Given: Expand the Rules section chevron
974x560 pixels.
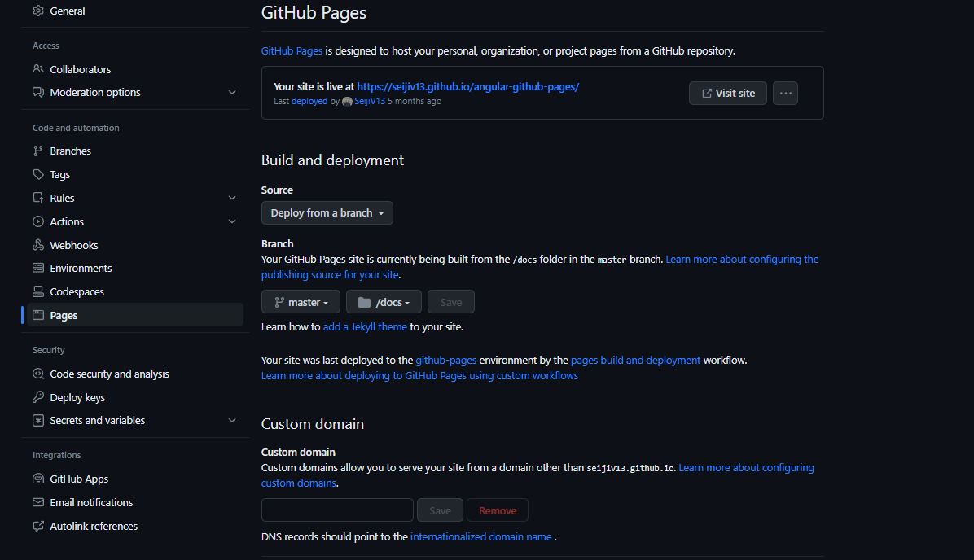Looking at the screenshot, I should click(232, 198).
